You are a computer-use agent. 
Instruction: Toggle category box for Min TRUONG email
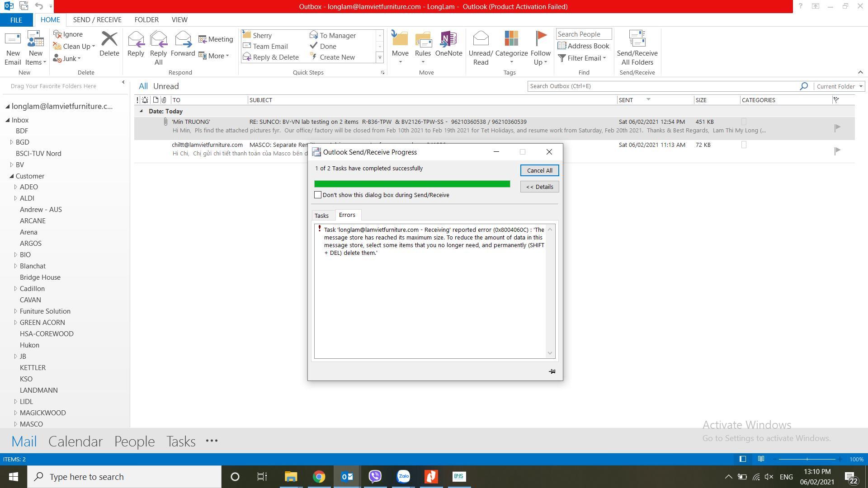pyautogui.click(x=744, y=122)
